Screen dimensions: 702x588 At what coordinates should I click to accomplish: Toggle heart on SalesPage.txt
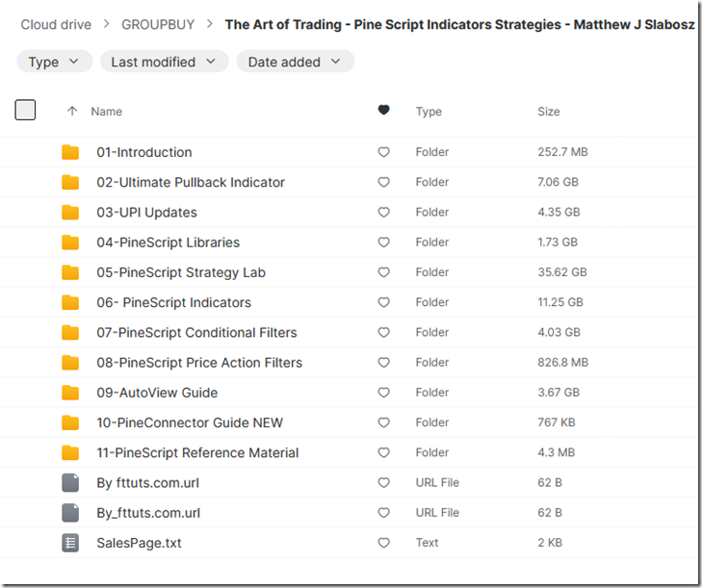tap(383, 543)
